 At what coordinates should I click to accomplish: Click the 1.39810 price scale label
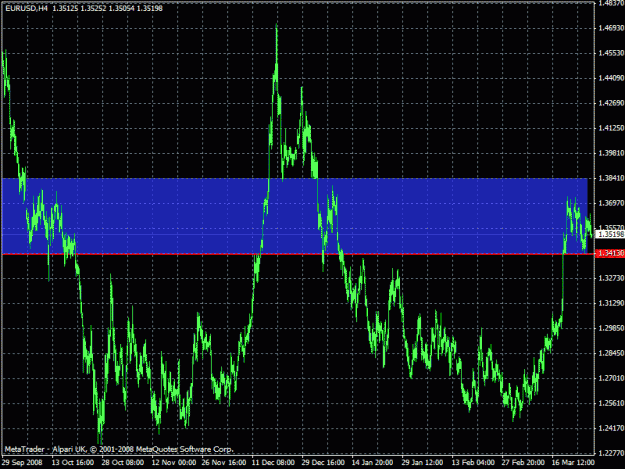[611, 153]
